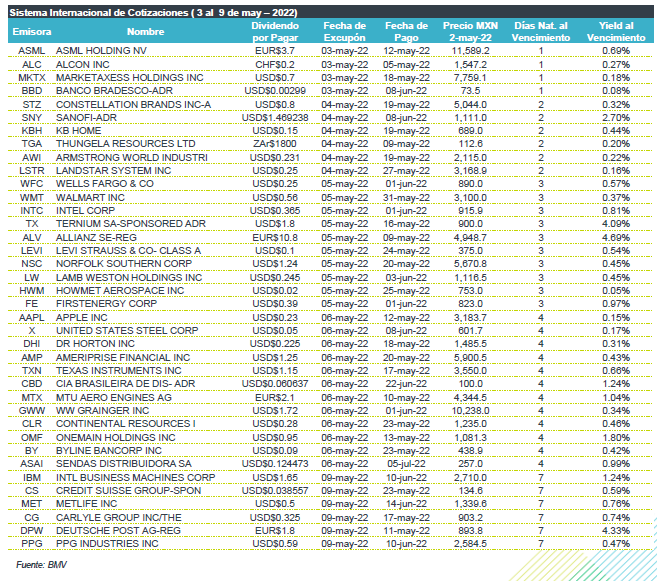The image size is (657, 581).
Task: Click the Precio MXN 2-may-22 header
Action: [470, 32]
